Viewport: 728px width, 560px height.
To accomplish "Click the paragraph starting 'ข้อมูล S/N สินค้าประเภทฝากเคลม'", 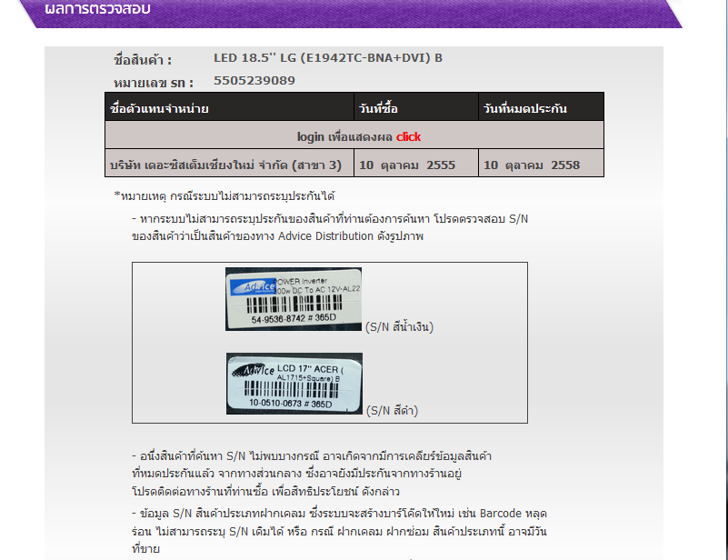I will pyautogui.click(x=339, y=531).
